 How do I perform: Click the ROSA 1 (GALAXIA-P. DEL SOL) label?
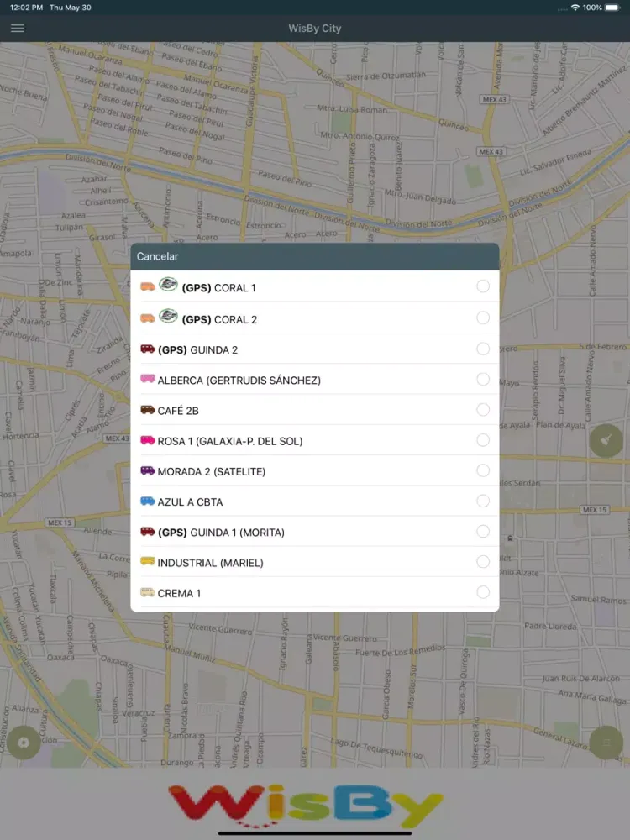pos(230,442)
